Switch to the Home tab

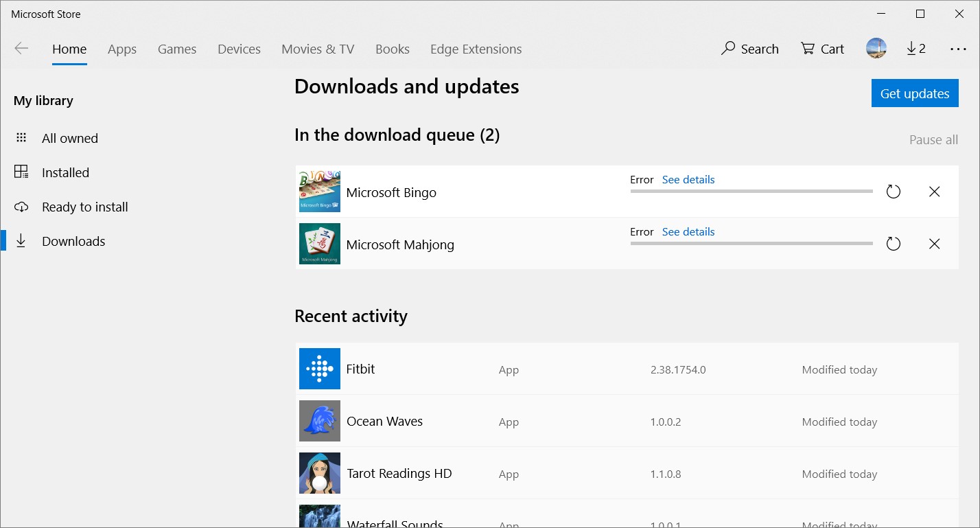point(69,49)
